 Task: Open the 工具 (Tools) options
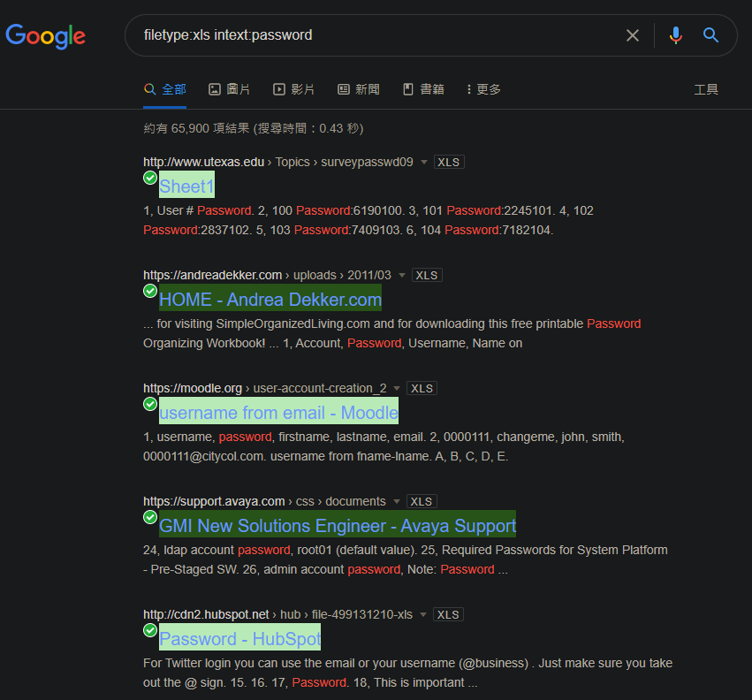pos(706,90)
